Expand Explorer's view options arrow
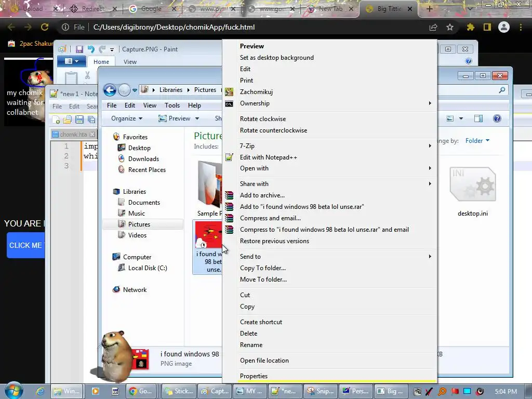The height and width of the screenshot is (399, 532). tap(461, 118)
